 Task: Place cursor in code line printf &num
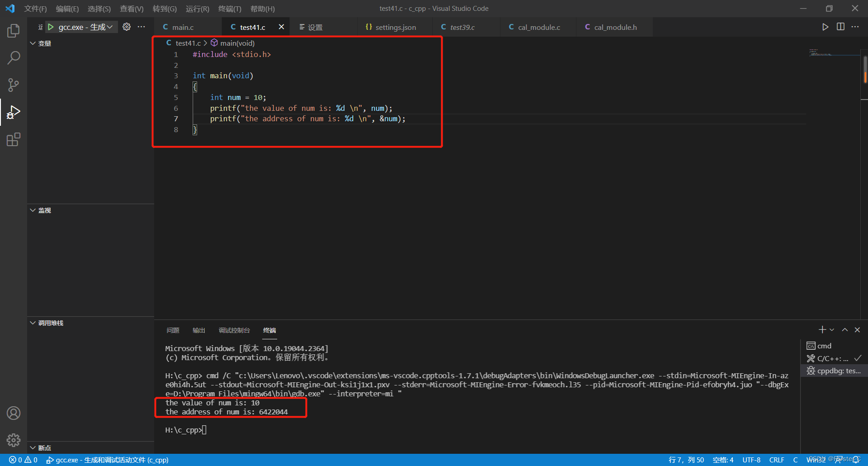click(x=307, y=119)
